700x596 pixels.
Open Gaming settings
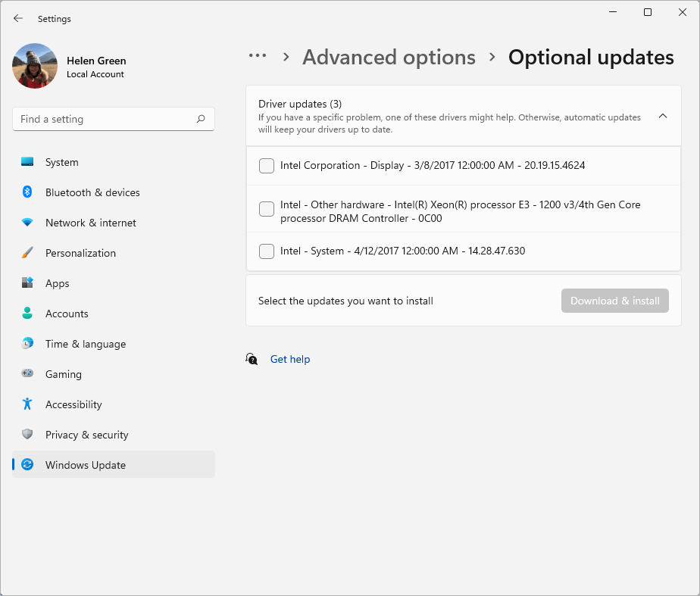[63, 374]
